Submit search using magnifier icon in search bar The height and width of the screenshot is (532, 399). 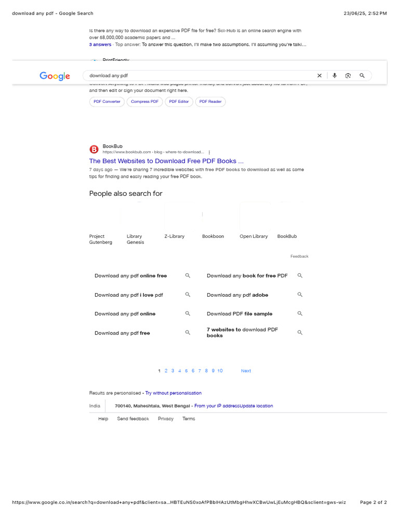[362, 76]
